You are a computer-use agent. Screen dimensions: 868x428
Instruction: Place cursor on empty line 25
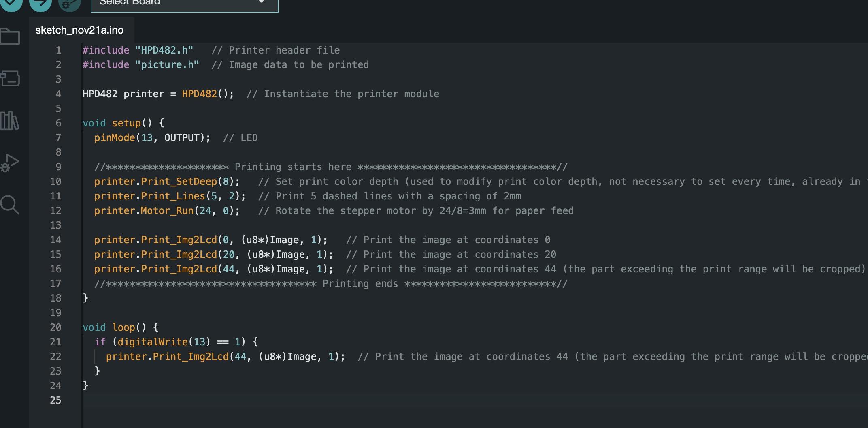click(x=243, y=400)
